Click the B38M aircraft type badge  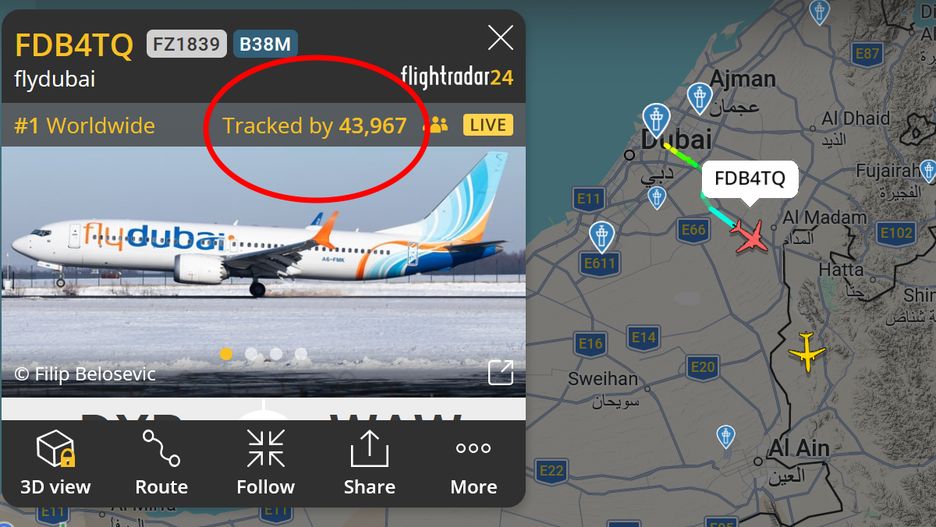(x=265, y=44)
